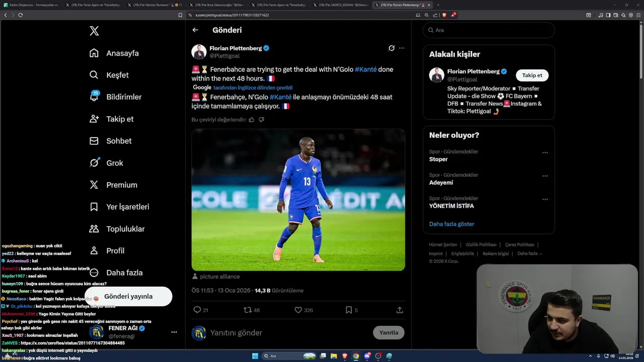This screenshot has width=644, height=362.
Task: Switch to Kadro Oluşturucu tab
Action: pyautogui.click(x=31, y=5)
